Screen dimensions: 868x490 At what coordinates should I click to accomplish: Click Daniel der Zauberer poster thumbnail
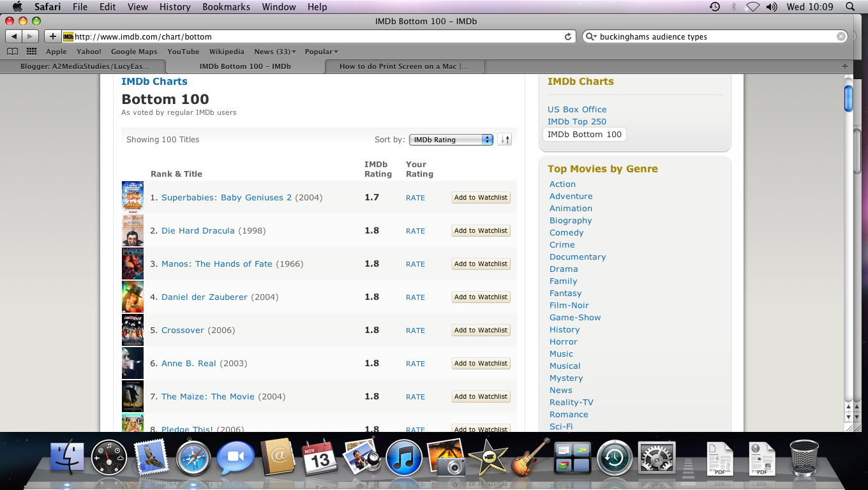click(133, 297)
